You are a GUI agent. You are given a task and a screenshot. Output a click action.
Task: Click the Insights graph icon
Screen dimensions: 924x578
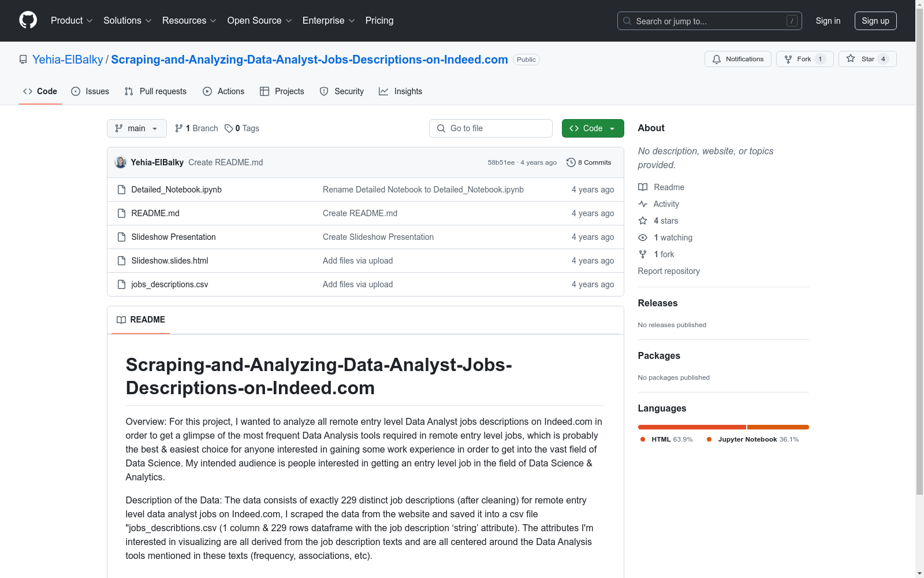pos(383,91)
